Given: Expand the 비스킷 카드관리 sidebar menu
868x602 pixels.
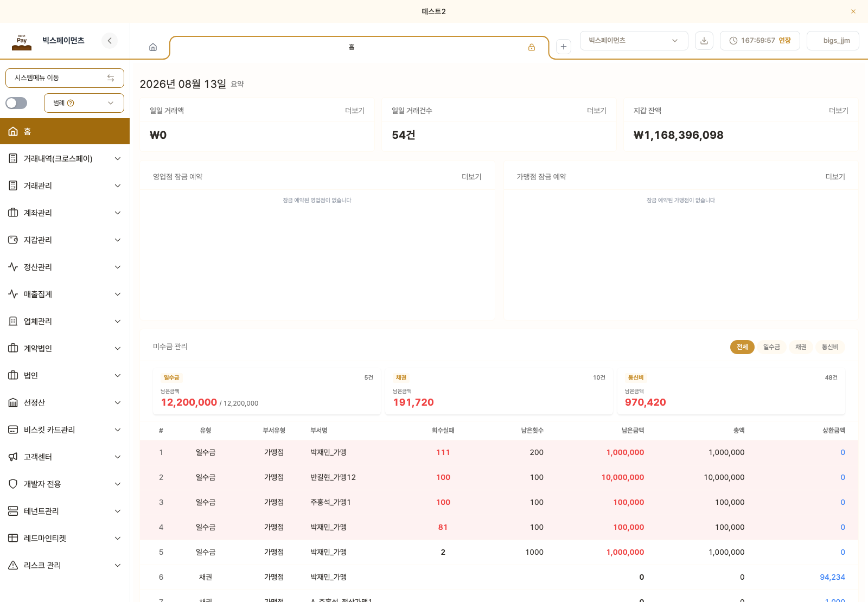Looking at the screenshot, I should 65,430.
